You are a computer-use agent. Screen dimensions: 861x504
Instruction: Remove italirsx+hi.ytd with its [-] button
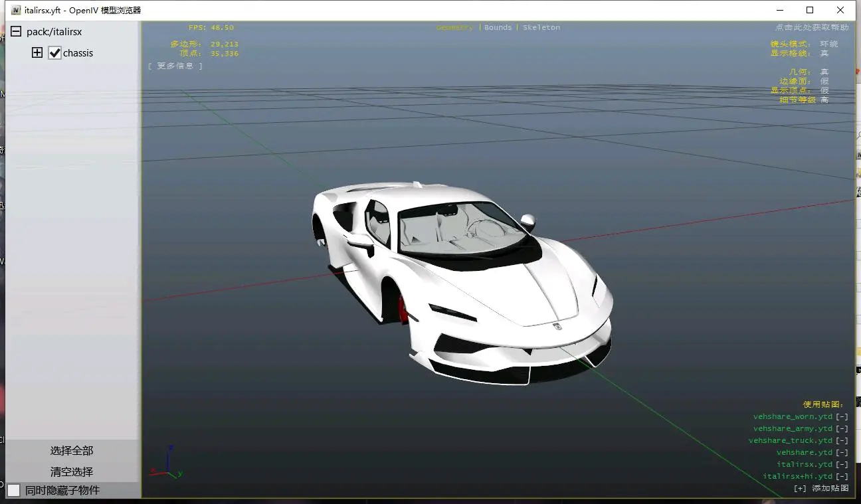click(x=842, y=477)
